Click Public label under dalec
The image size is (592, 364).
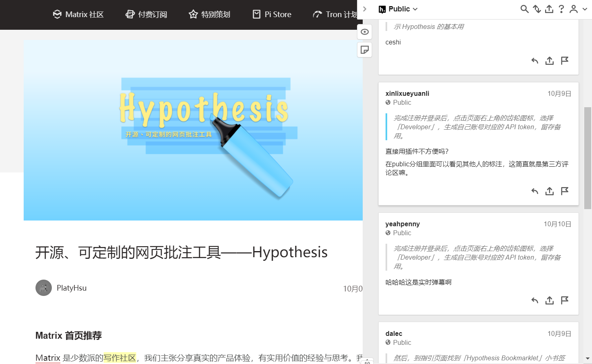coord(402,342)
